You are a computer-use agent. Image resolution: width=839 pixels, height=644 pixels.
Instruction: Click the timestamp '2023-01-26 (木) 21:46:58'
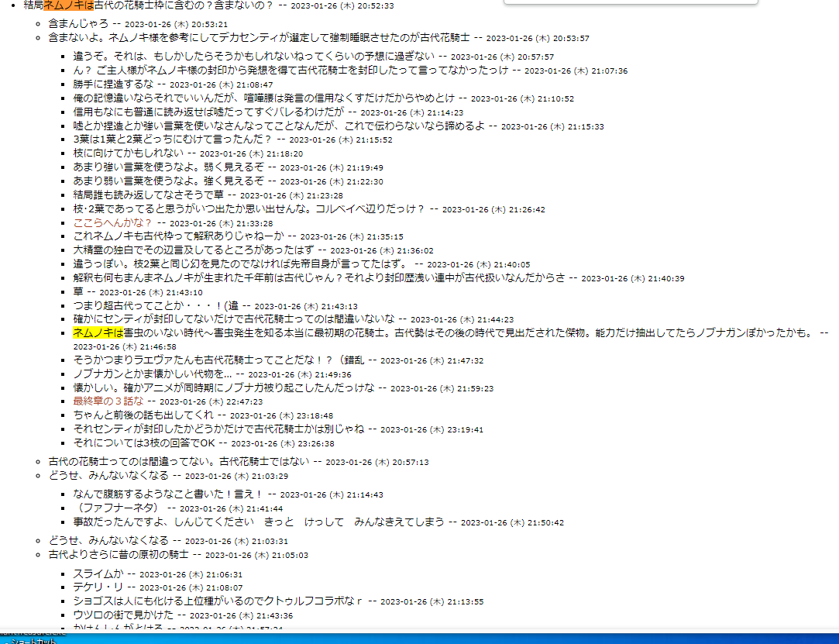click(125, 347)
